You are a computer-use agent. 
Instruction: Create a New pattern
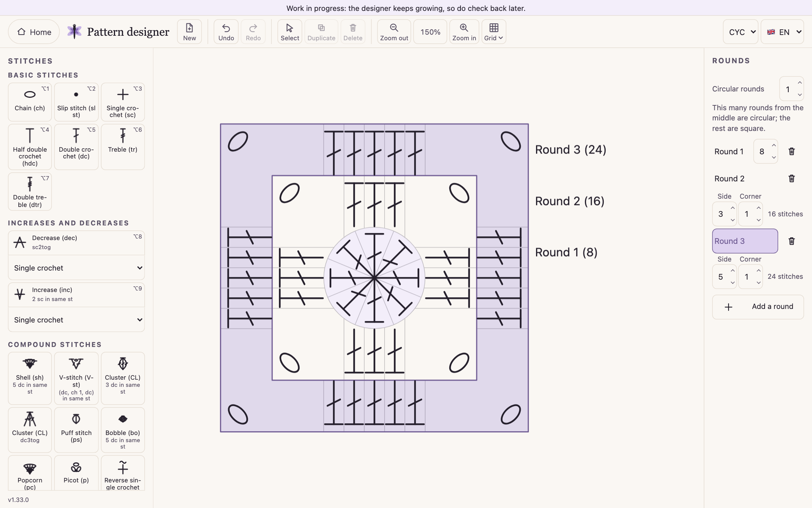[189, 32]
